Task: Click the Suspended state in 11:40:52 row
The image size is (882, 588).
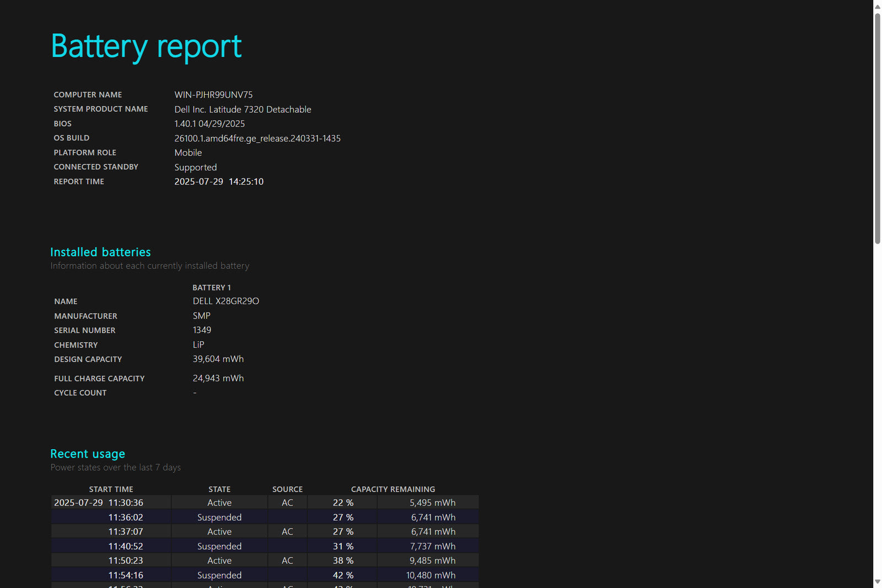Action: tap(219, 546)
